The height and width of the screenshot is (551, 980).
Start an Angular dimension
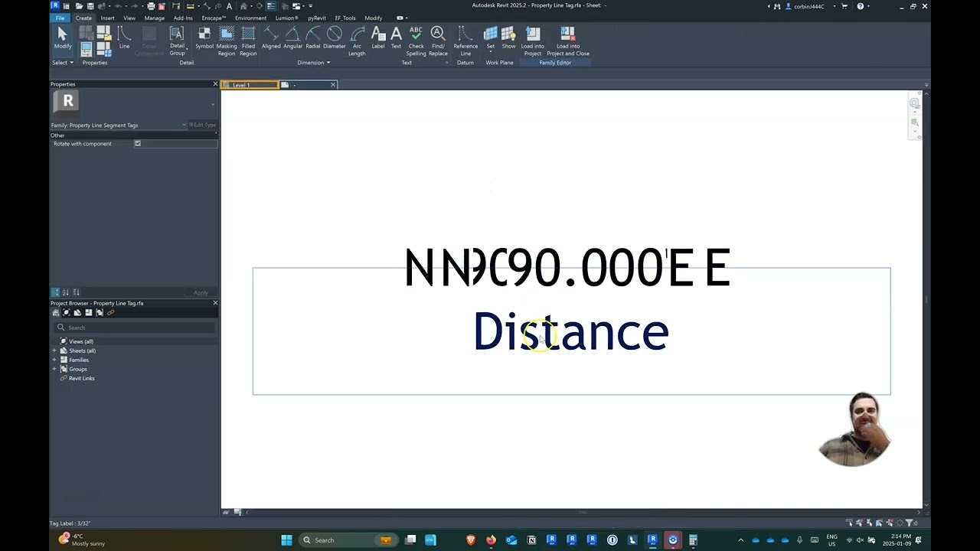[x=292, y=37]
